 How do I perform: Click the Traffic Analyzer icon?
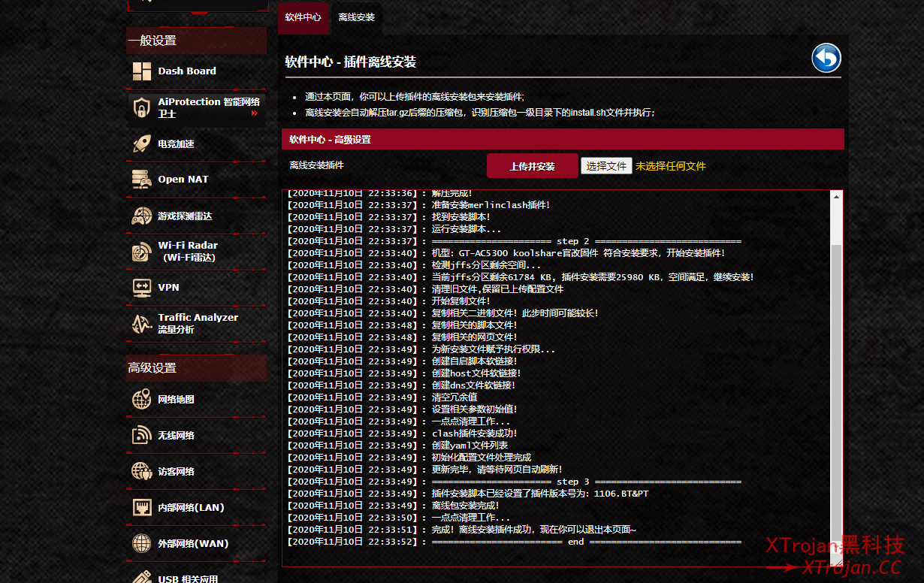click(x=142, y=323)
